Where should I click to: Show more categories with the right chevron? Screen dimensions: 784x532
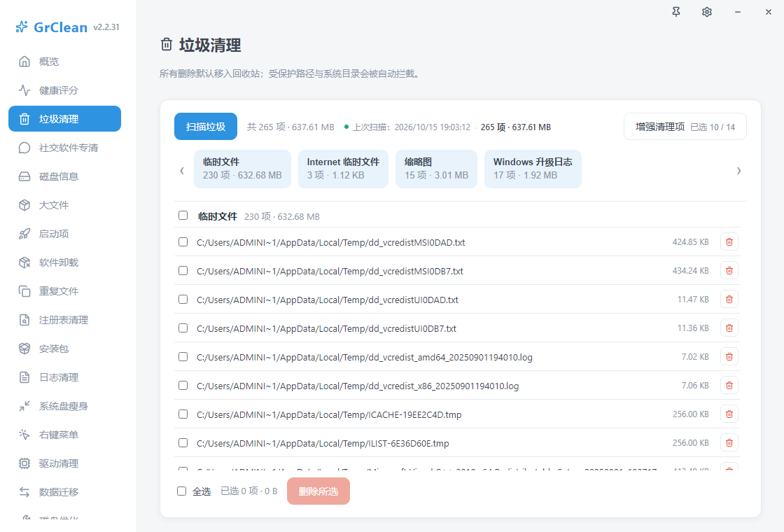(739, 171)
